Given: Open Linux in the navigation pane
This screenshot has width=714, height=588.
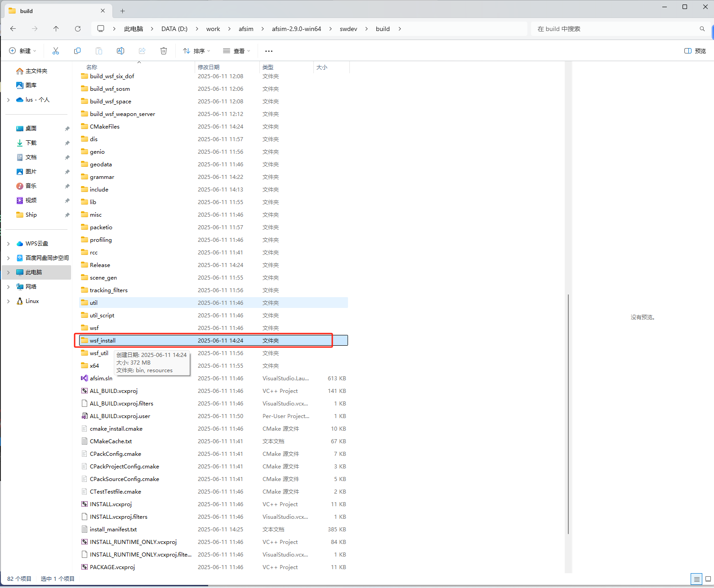Looking at the screenshot, I should [x=32, y=301].
